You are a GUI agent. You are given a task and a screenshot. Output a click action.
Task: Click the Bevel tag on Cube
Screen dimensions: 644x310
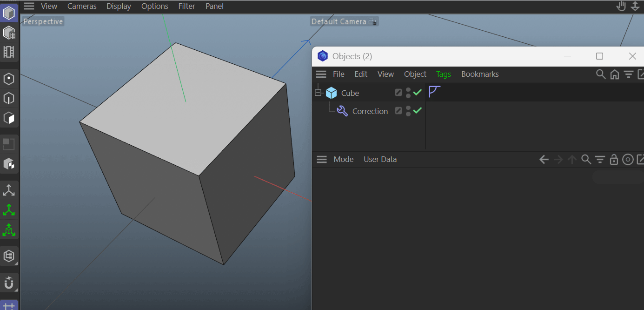pos(434,92)
